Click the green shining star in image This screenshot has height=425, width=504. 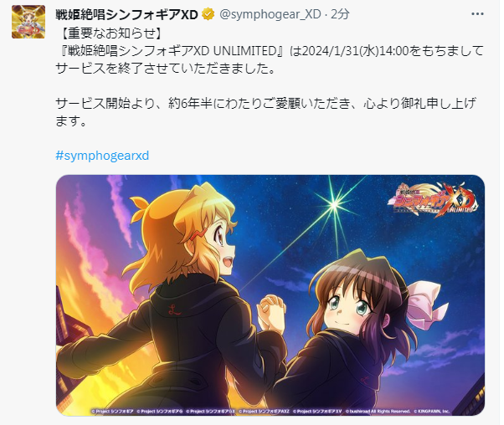pos(334,204)
